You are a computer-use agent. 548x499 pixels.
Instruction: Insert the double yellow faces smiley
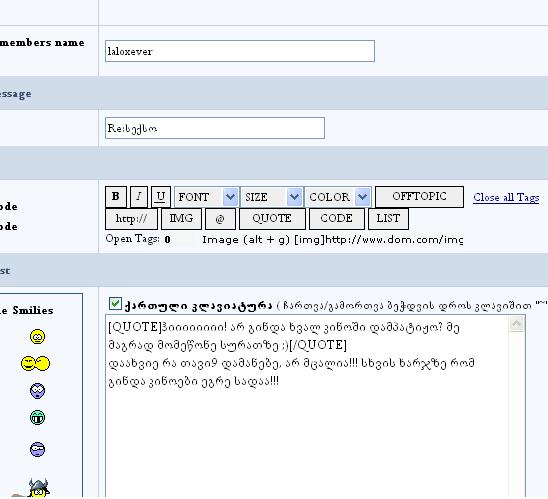35,363
